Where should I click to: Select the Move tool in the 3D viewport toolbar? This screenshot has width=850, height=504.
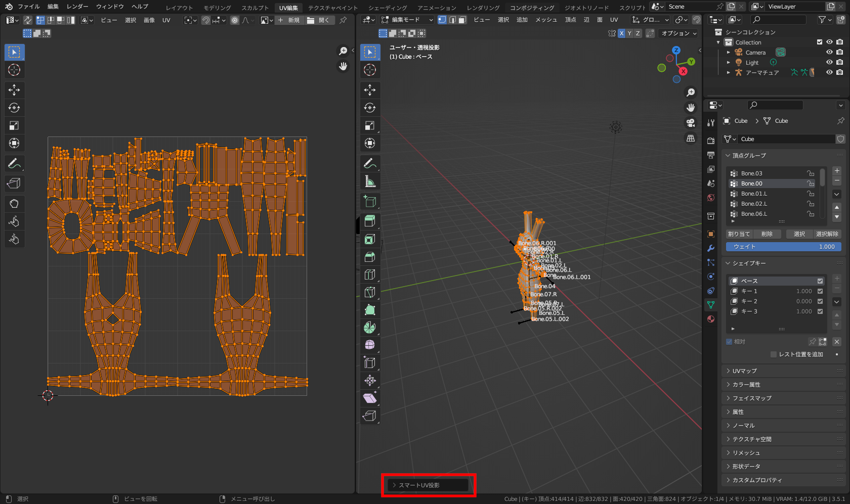tap(370, 89)
